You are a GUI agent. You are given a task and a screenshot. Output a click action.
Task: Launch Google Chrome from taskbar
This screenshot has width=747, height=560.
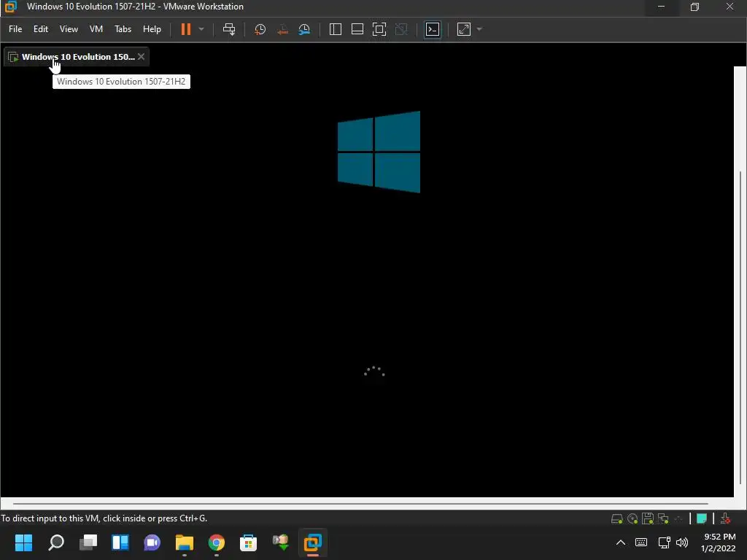pyautogui.click(x=216, y=542)
